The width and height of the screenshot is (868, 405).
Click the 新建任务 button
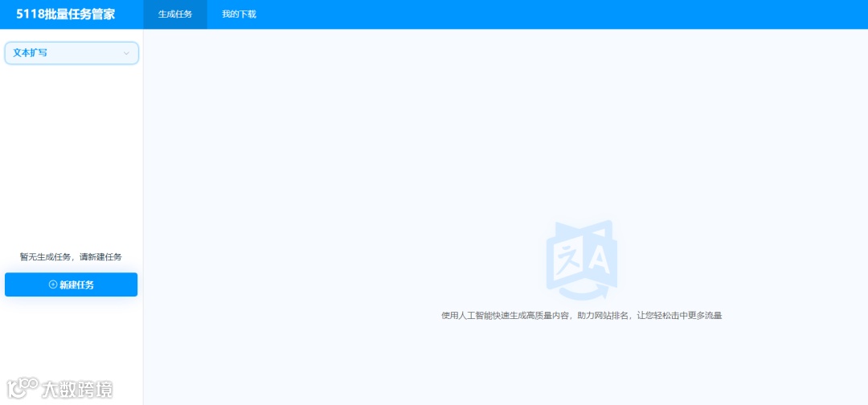coord(72,285)
